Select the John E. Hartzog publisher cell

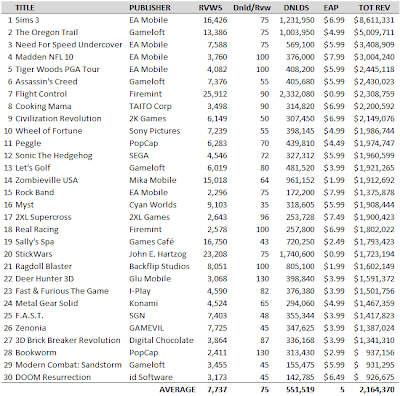coord(158,254)
